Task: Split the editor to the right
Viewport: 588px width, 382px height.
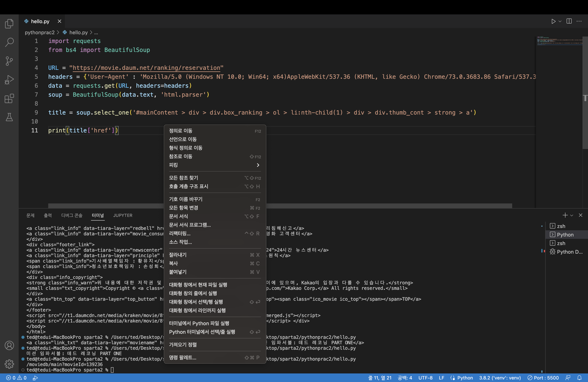Action: tap(569, 21)
